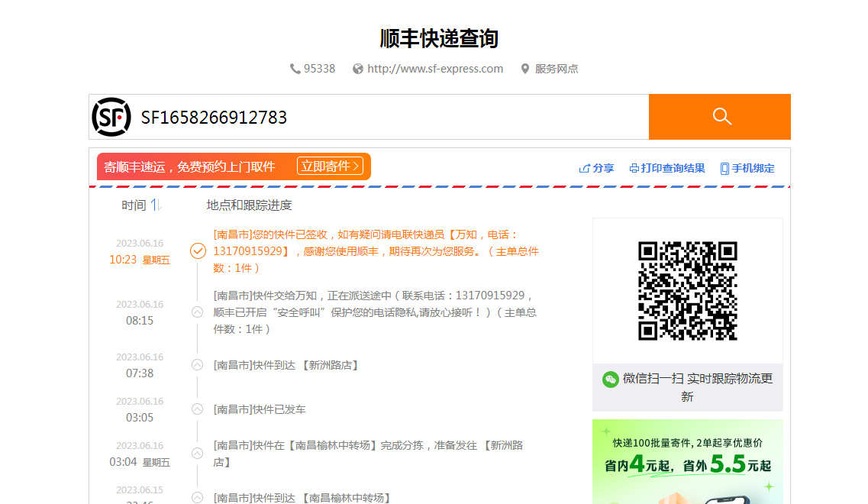Click the 95338 phone number
868x504 pixels.
pos(319,69)
